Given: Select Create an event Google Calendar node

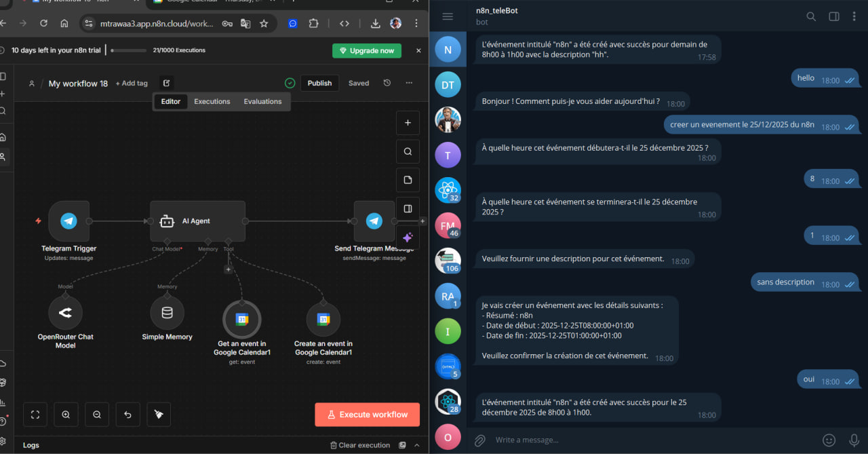Looking at the screenshot, I should 323,319.
